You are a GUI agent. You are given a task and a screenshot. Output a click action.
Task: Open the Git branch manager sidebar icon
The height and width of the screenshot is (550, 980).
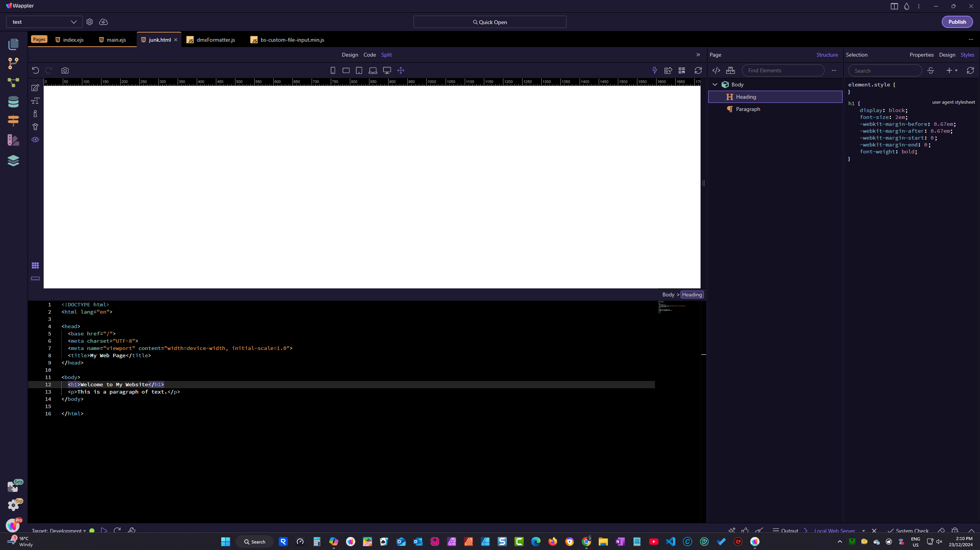point(13,63)
